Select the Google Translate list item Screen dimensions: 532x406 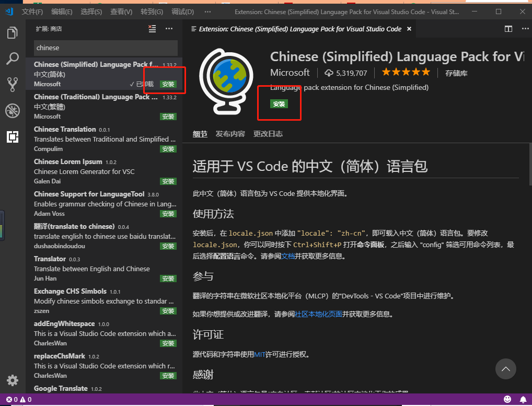click(104, 388)
